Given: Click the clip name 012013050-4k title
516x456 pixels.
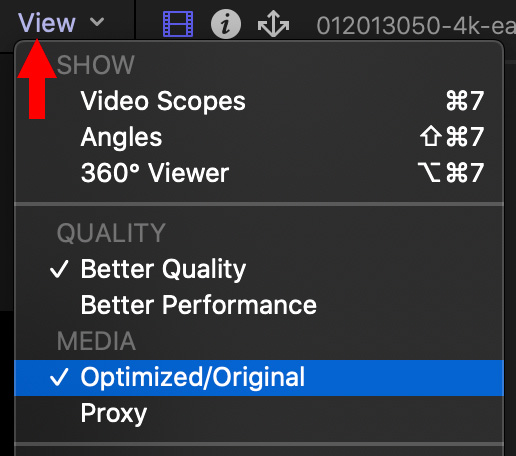Looking at the screenshot, I should pyautogui.click(x=416, y=25).
